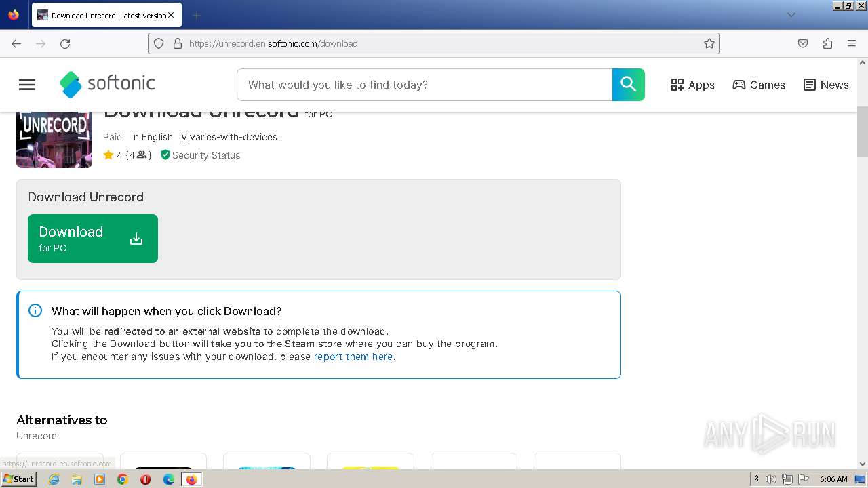Open the report them here link
This screenshot has height=488, width=868.
[x=353, y=357]
